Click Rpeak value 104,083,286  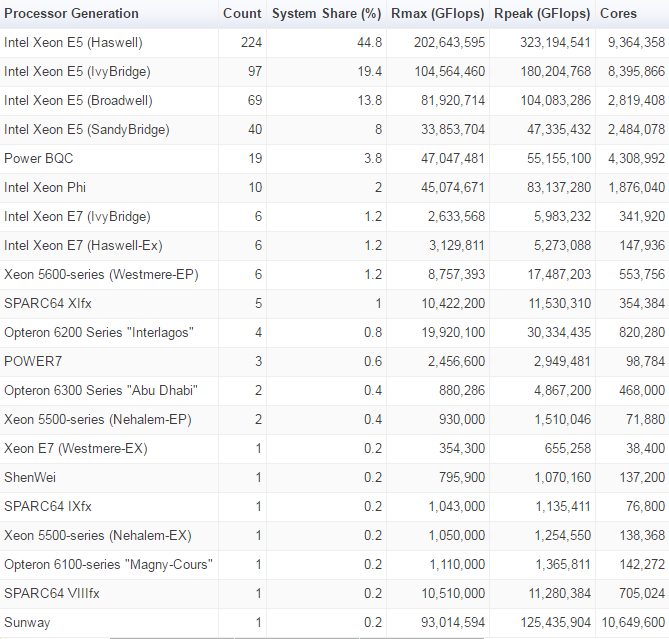click(556, 101)
